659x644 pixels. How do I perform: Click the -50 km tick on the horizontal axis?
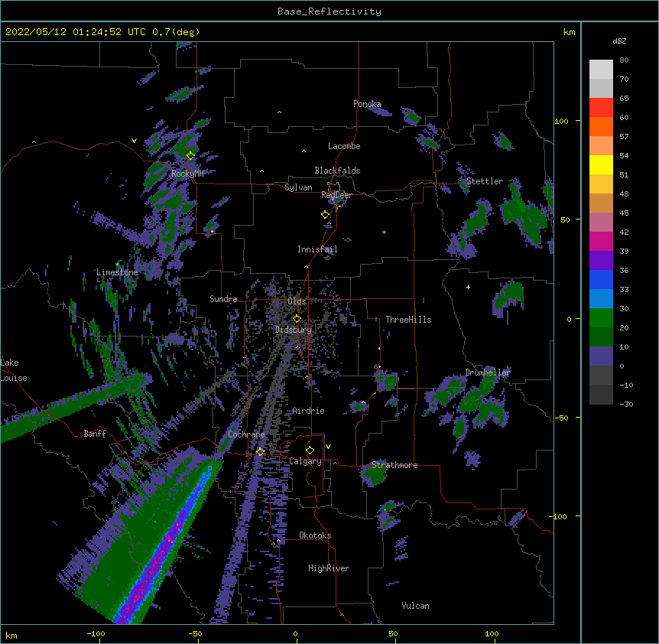(x=196, y=634)
